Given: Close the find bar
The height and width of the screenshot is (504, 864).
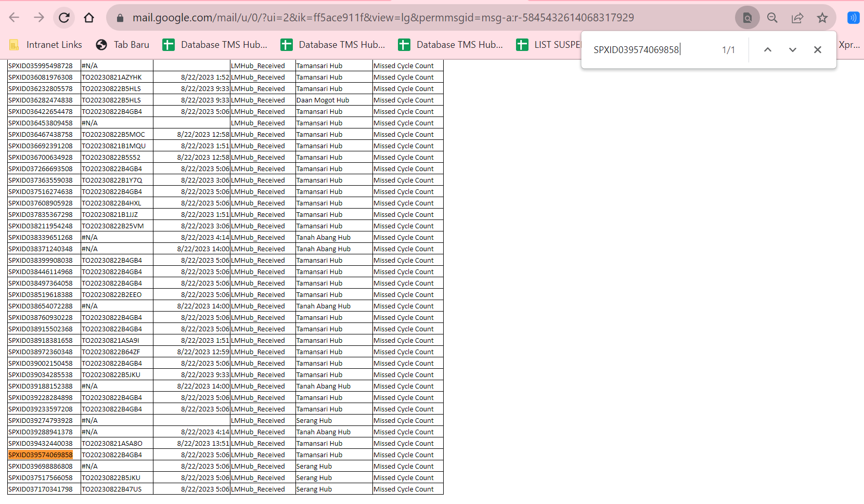Looking at the screenshot, I should [x=818, y=50].
